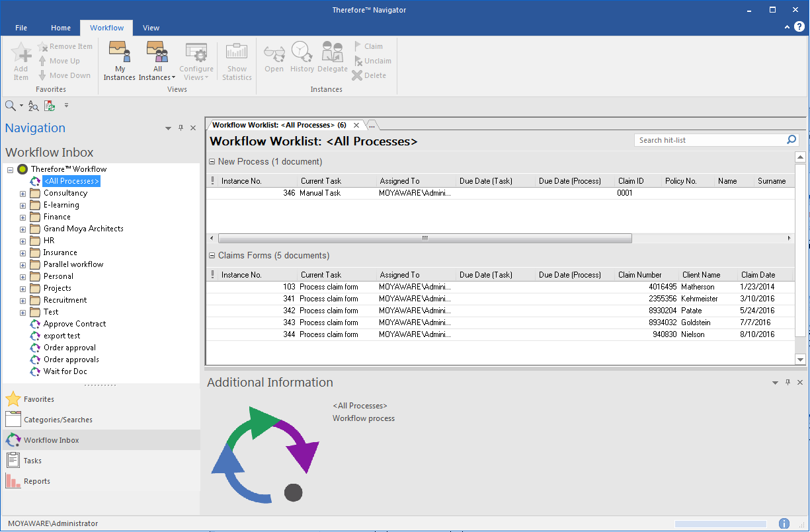Click the Add Item favorites icon

click(20, 60)
